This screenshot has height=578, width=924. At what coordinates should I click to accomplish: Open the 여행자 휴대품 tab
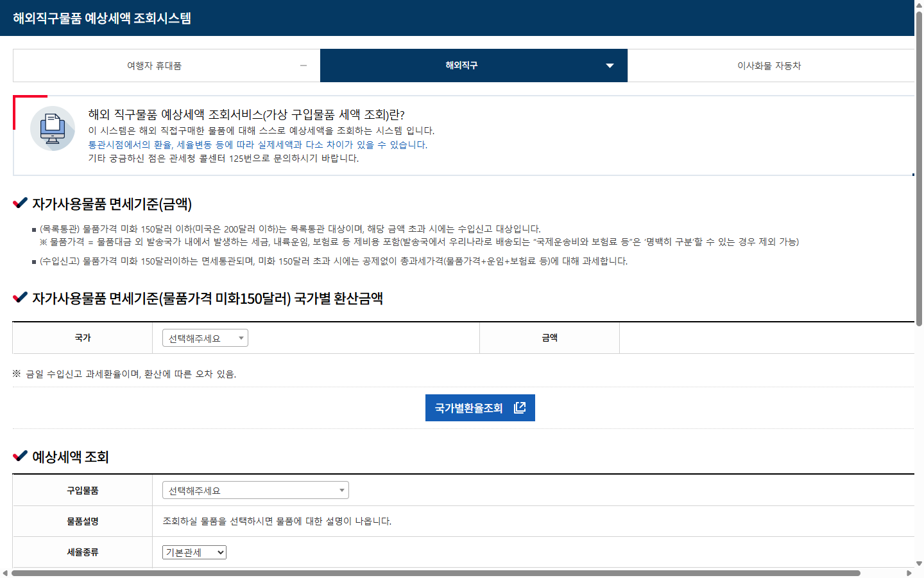[167, 66]
